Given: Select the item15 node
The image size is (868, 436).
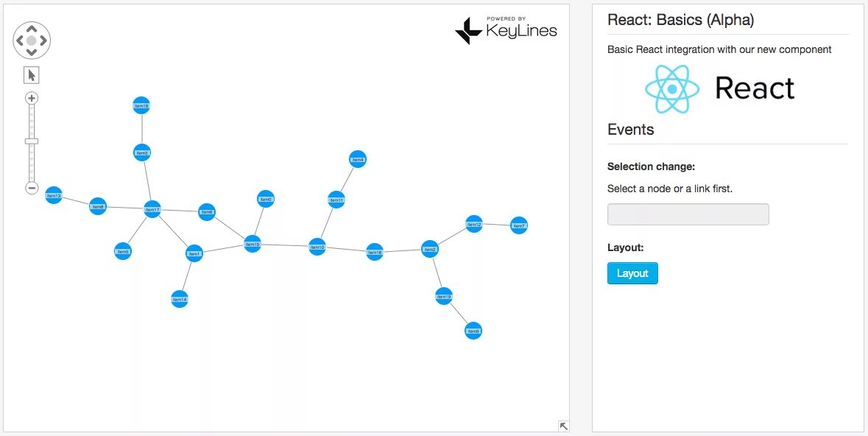Looking at the screenshot, I should click(253, 244).
